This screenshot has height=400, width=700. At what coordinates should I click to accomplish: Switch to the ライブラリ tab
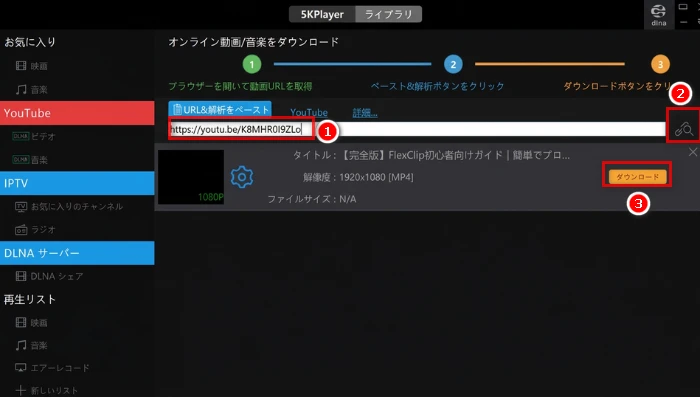[x=388, y=14]
